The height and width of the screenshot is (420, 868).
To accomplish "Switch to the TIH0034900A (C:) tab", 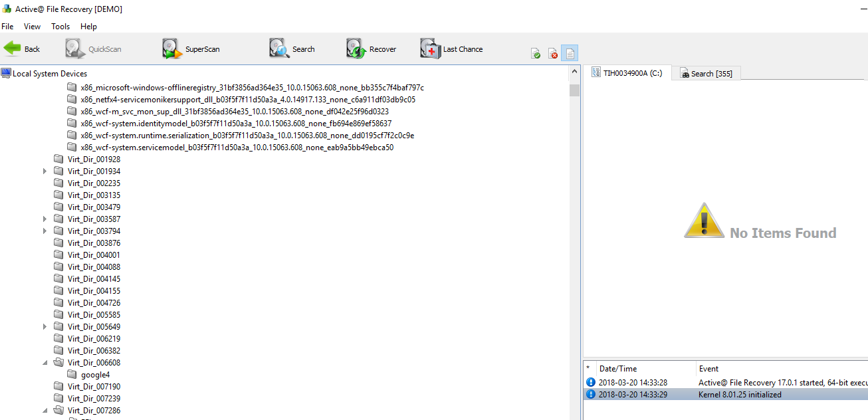I will pyautogui.click(x=627, y=73).
